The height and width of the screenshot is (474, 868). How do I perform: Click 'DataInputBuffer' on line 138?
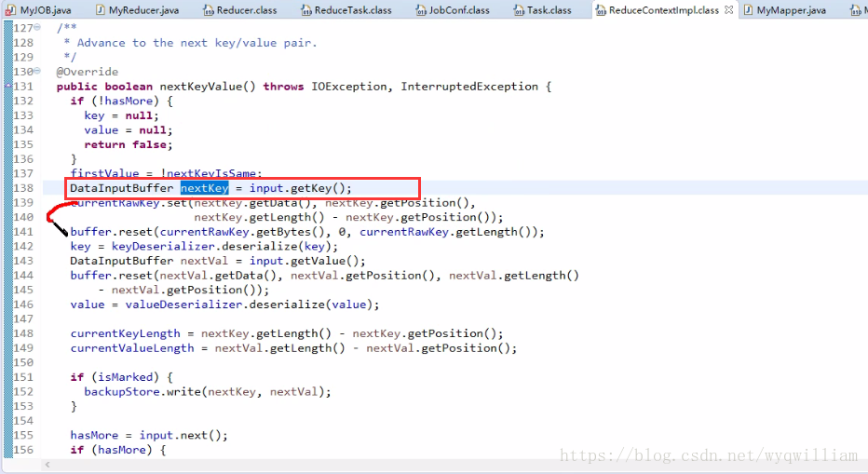pyautogui.click(x=122, y=188)
